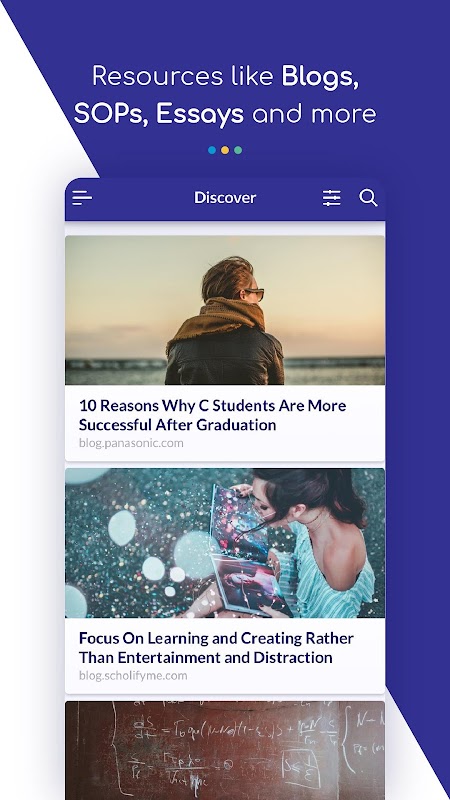Click the bold word 'Blogs,' in banner

[320, 77]
